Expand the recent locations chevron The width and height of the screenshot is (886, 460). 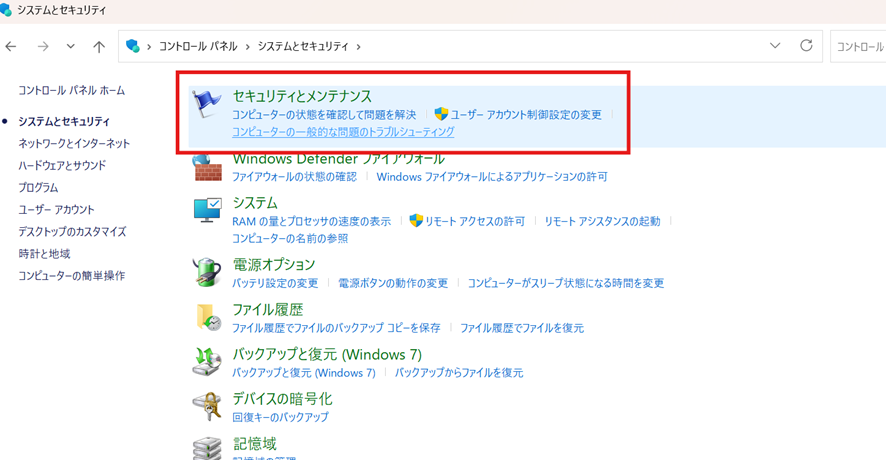click(70, 46)
